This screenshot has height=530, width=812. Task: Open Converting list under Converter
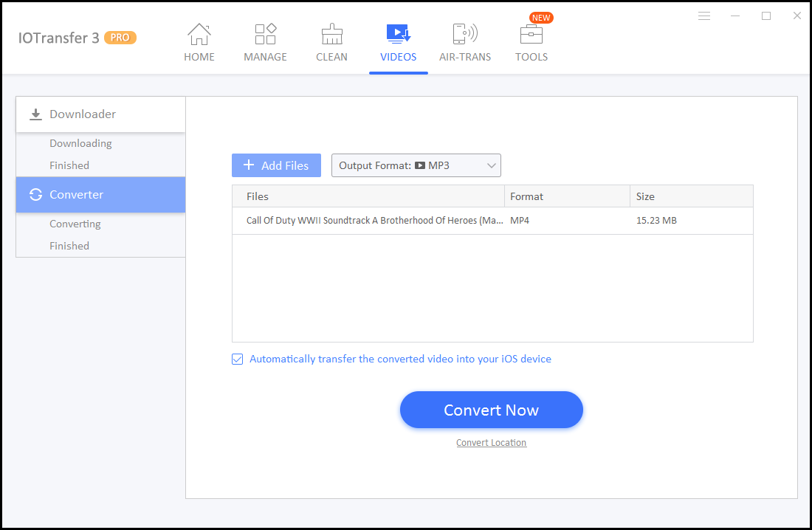[x=75, y=224]
